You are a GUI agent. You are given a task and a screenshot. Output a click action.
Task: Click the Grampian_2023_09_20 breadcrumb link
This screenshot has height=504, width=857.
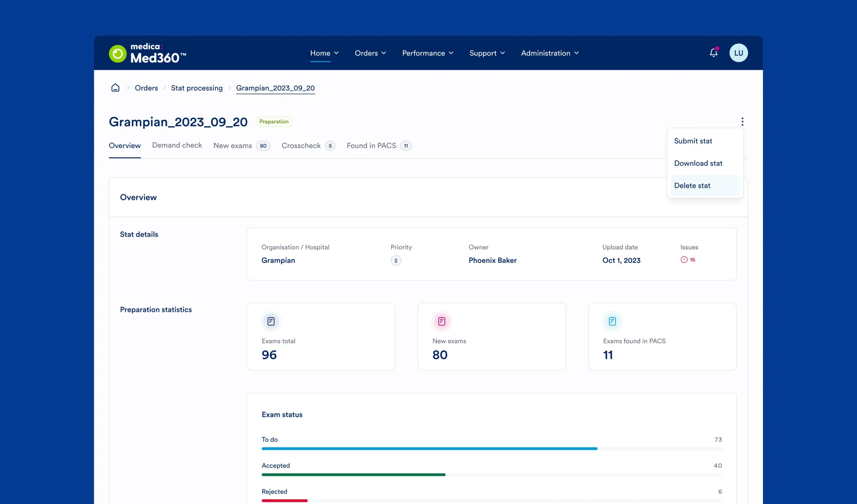click(275, 88)
